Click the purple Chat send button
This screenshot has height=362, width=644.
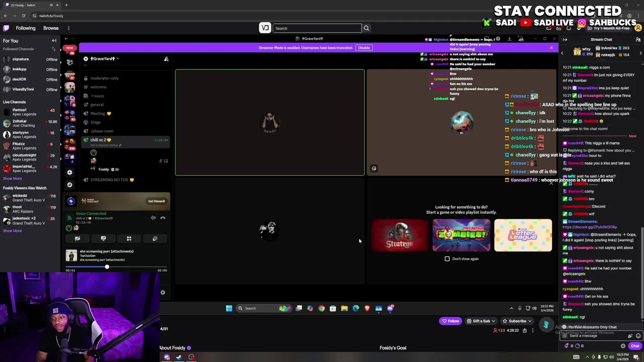pyautogui.click(x=635, y=346)
